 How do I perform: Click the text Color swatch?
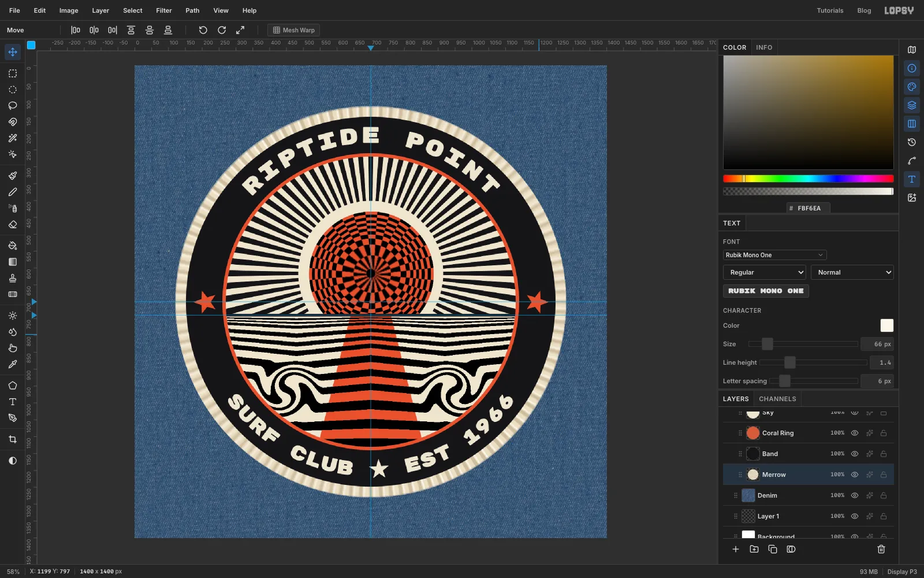coord(886,325)
